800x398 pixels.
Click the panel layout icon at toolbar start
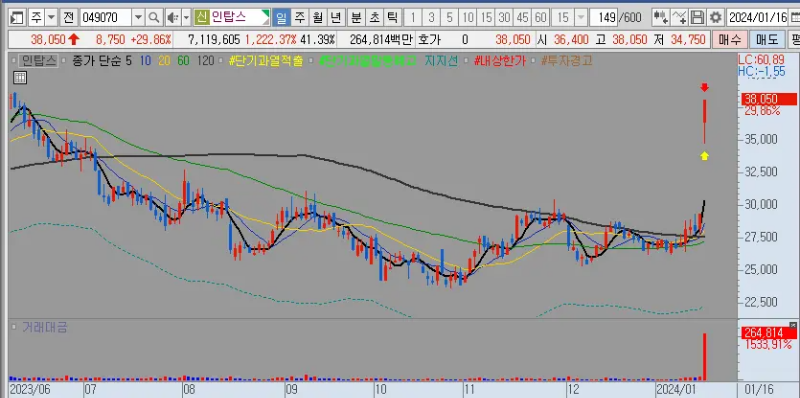17,18
